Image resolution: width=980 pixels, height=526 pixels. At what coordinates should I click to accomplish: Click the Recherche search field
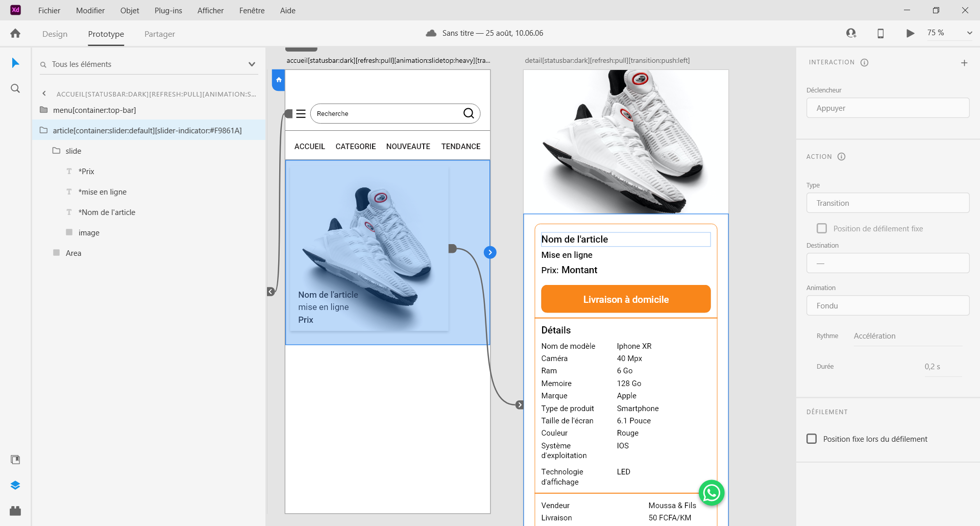[x=395, y=113]
